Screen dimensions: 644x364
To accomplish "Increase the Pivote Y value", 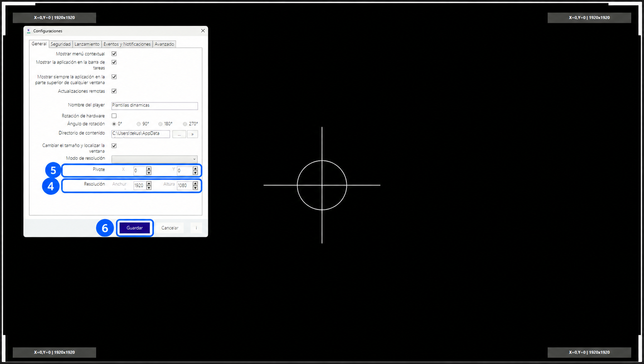I will pyautogui.click(x=195, y=169).
